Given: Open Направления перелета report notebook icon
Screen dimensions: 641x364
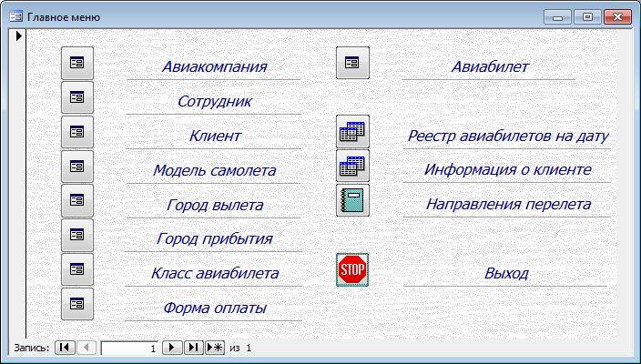Looking at the screenshot, I should click(x=352, y=200).
